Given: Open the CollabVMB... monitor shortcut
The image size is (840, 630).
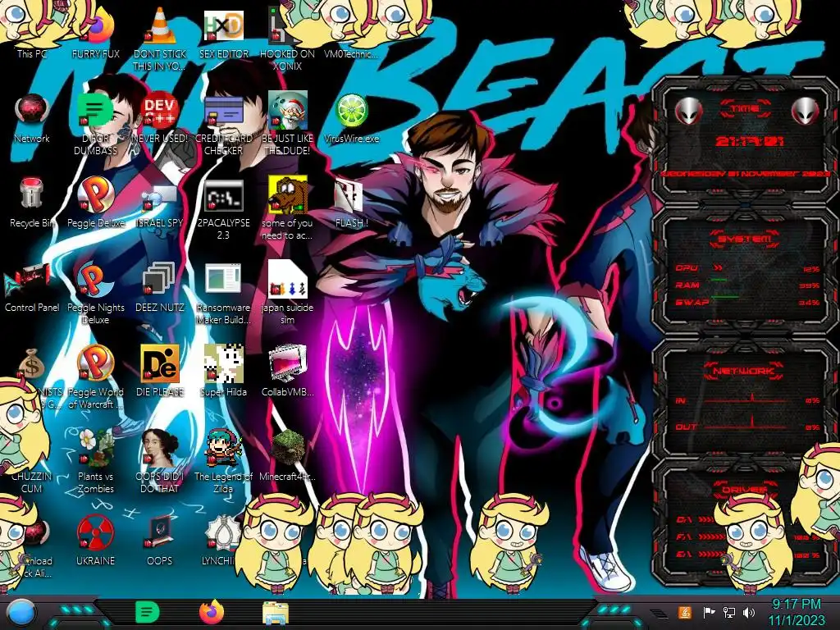Looking at the screenshot, I should point(288,363).
